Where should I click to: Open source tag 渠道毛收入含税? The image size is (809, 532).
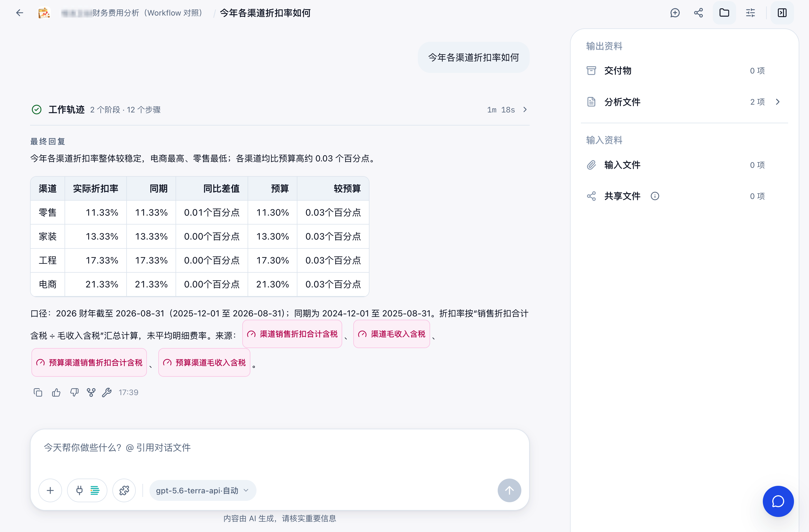coord(392,334)
